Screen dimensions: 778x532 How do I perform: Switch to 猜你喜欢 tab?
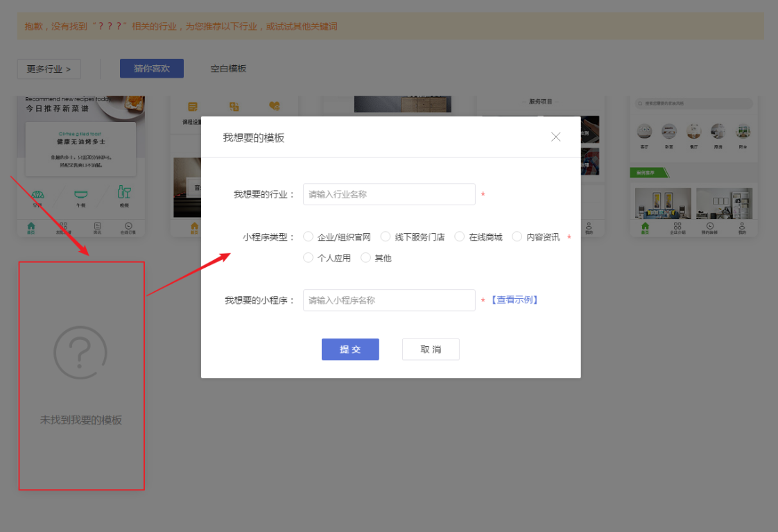click(152, 69)
